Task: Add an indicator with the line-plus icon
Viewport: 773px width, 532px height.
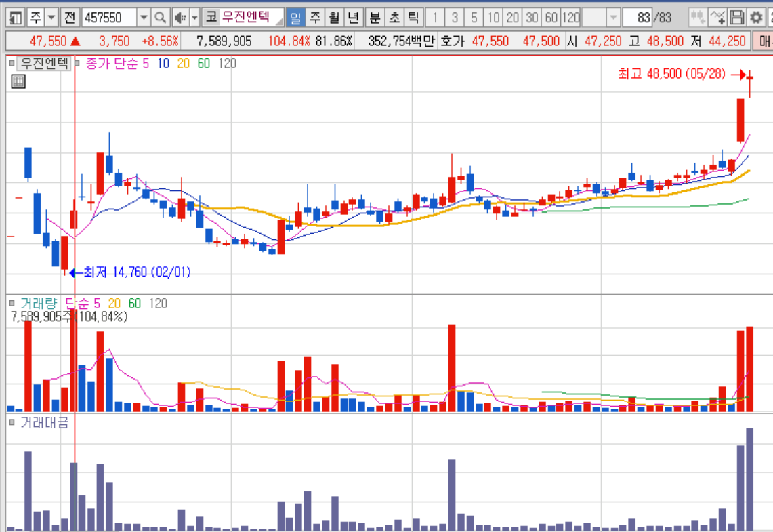Action: [717, 18]
